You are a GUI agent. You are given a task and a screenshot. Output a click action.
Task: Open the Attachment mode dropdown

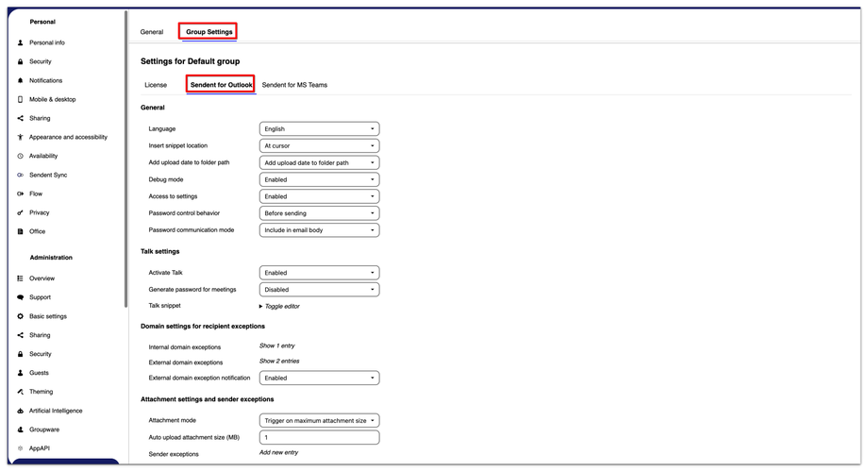click(320, 420)
